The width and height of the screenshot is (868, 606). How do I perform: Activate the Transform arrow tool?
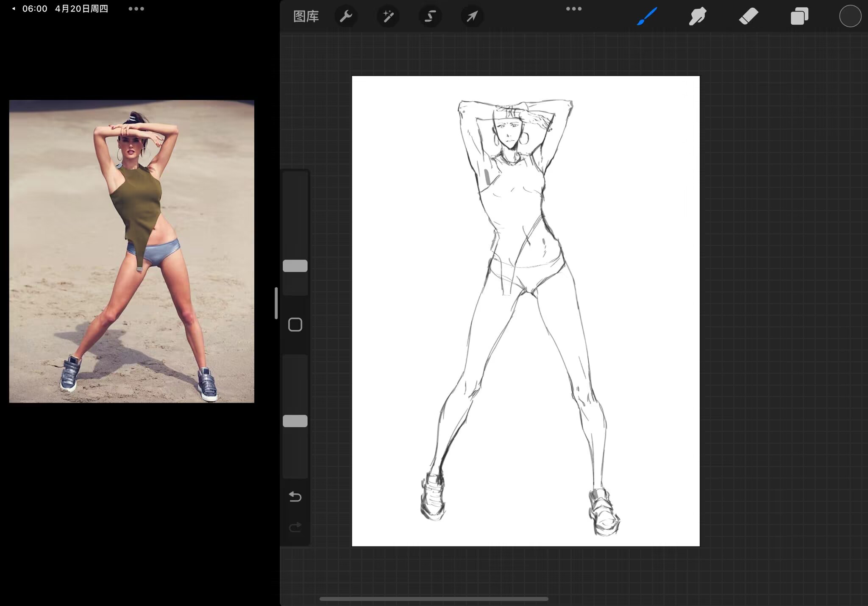pos(472,17)
